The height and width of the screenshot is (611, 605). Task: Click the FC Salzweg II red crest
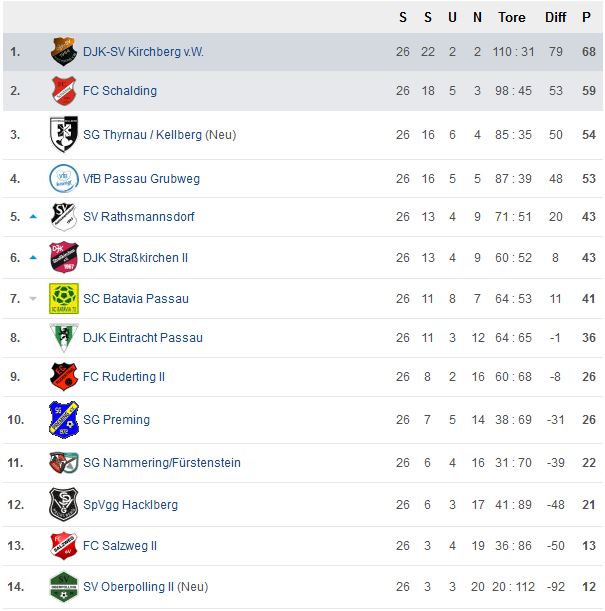[x=64, y=546]
